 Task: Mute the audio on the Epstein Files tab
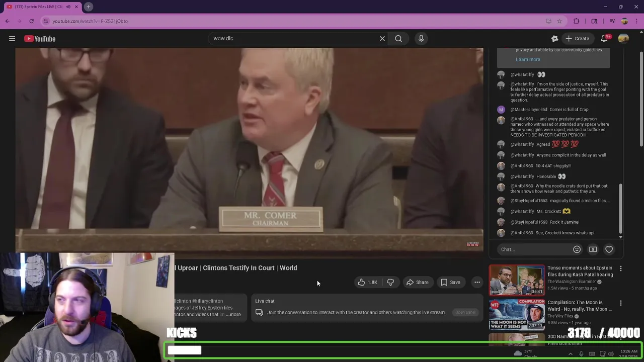click(x=68, y=7)
